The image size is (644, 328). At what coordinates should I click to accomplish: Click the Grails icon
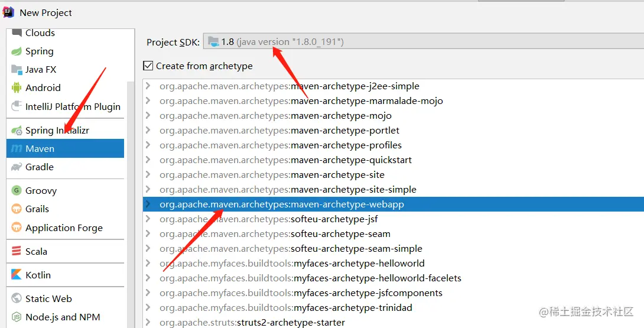[x=17, y=209]
